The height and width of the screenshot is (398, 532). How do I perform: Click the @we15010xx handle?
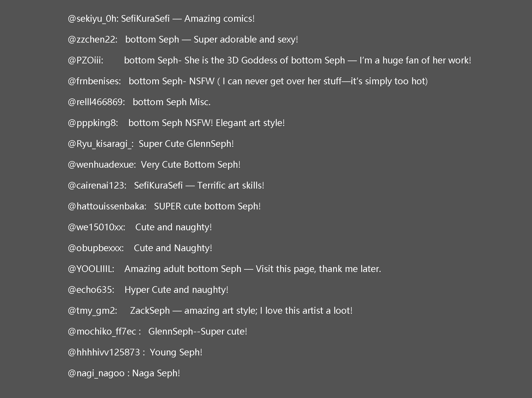[x=96, y=227]
